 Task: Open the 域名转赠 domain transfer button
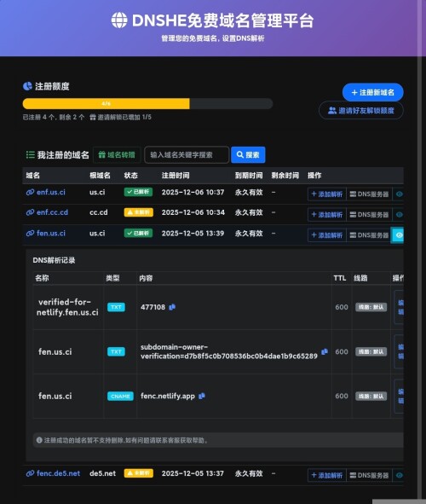[117, 155]
